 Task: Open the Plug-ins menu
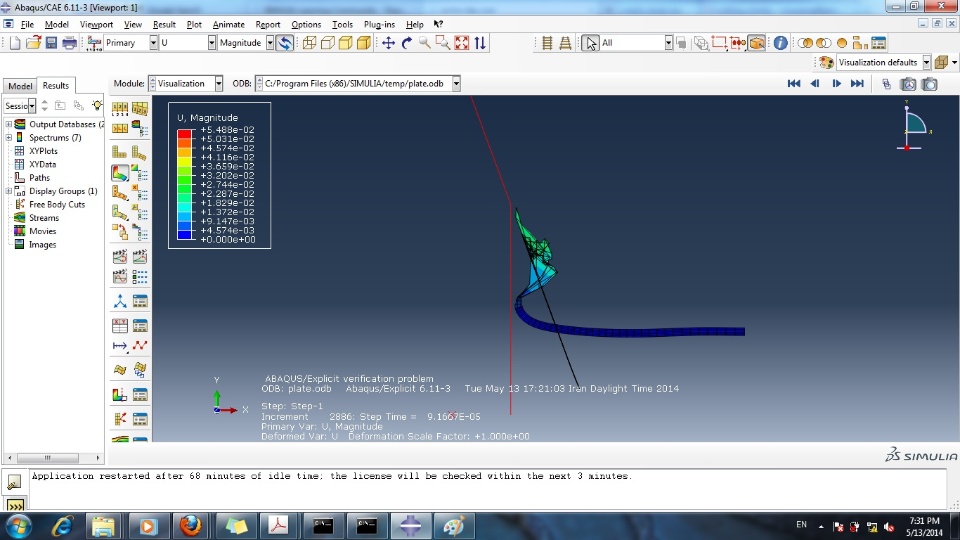click(379, 24)
